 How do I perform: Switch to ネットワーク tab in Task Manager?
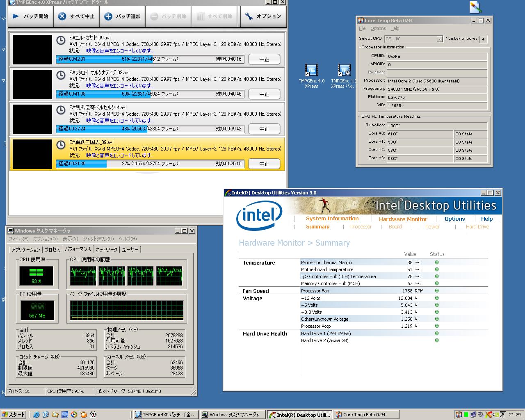[x=107, y=249]
